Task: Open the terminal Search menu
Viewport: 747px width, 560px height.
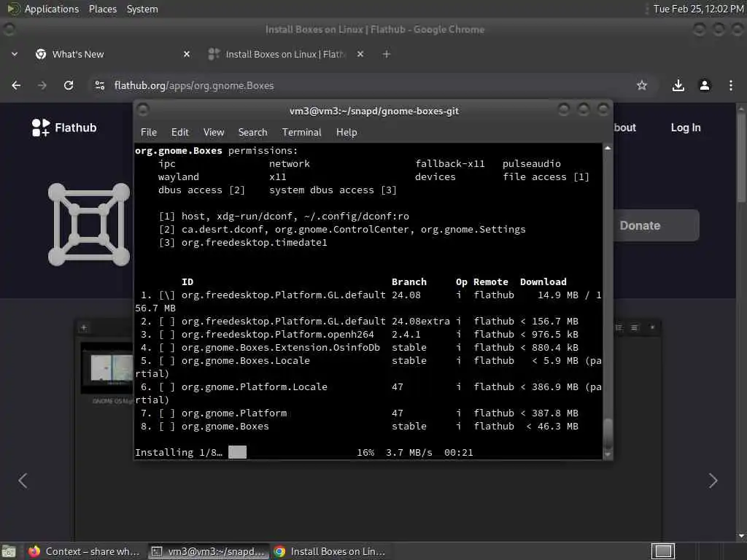Action: click(252, 133)
